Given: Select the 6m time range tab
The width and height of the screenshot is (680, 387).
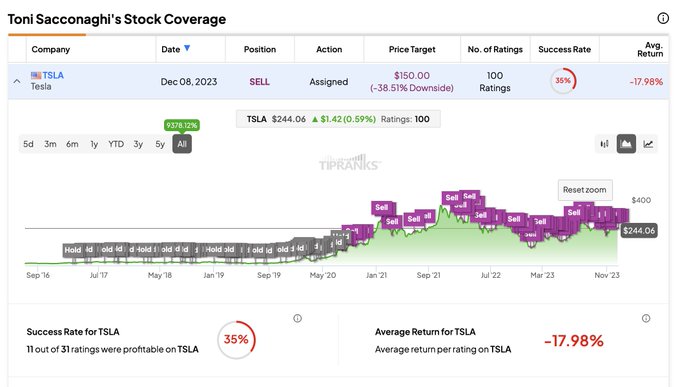Looking at the screenshot, I should 72,144.
